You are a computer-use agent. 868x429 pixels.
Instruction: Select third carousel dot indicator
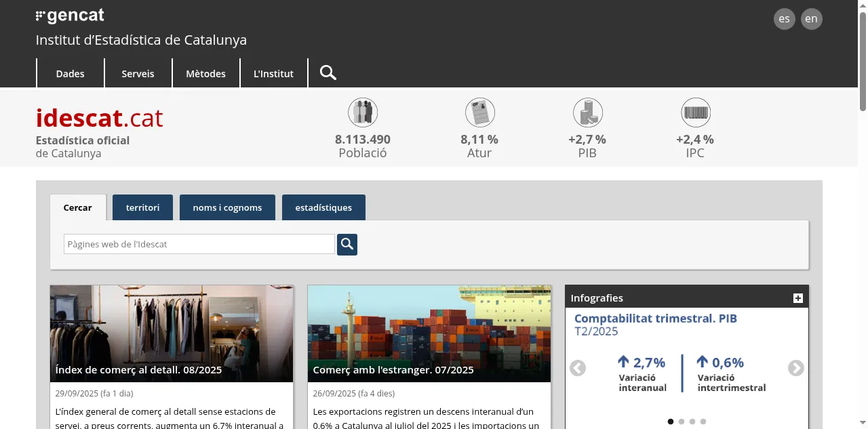pos(692,422)
